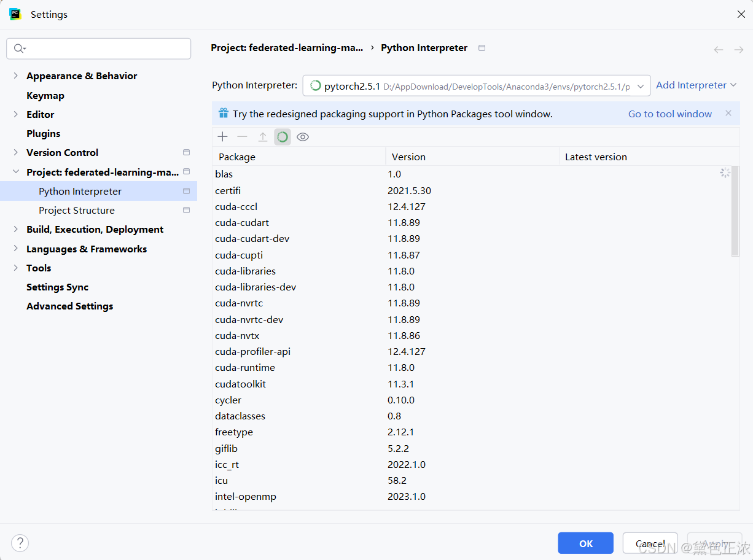
Task: Click the uninstall package minus icon
Action: click(x=243, y=137)
